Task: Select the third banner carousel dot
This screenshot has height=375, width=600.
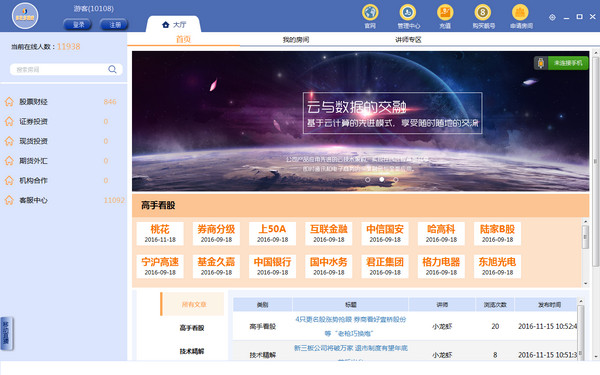Action: coord(395,179)
